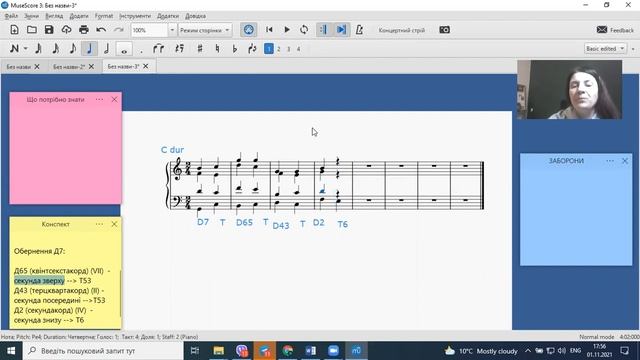
Task: Apply flat accidental
Action: (235, 49)
